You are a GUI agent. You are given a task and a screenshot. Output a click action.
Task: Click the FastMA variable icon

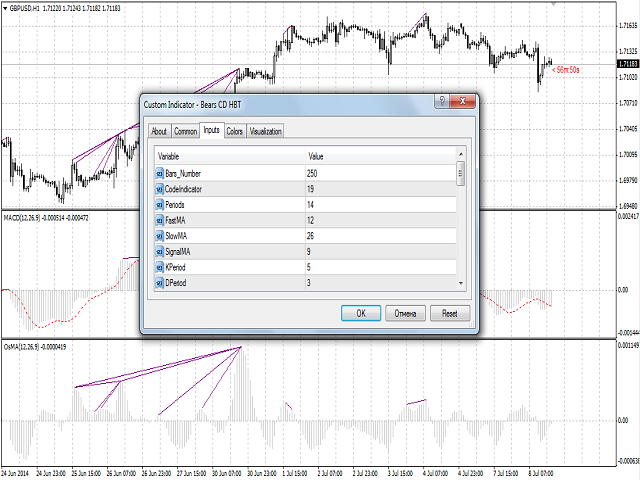tap(159, 221)
